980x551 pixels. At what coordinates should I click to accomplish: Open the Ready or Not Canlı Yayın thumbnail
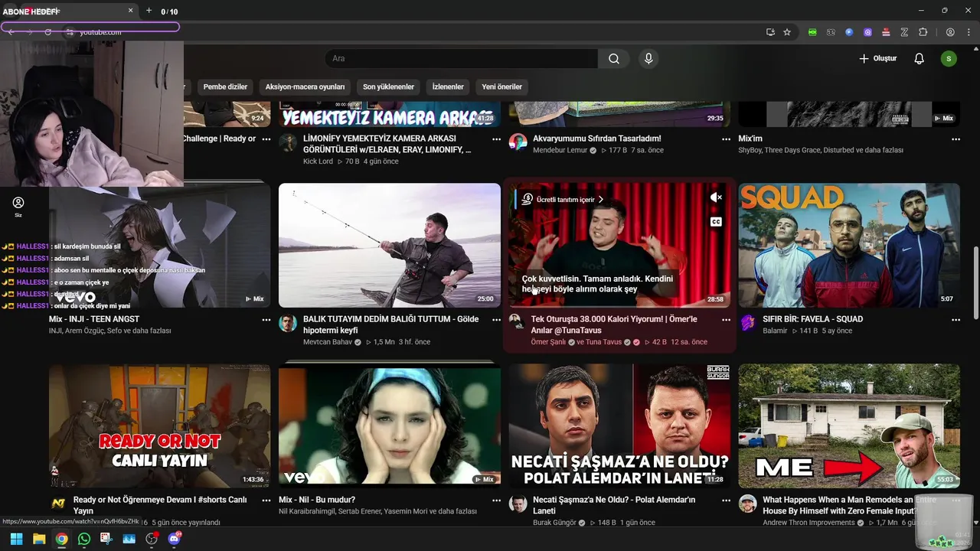(160, 425)
